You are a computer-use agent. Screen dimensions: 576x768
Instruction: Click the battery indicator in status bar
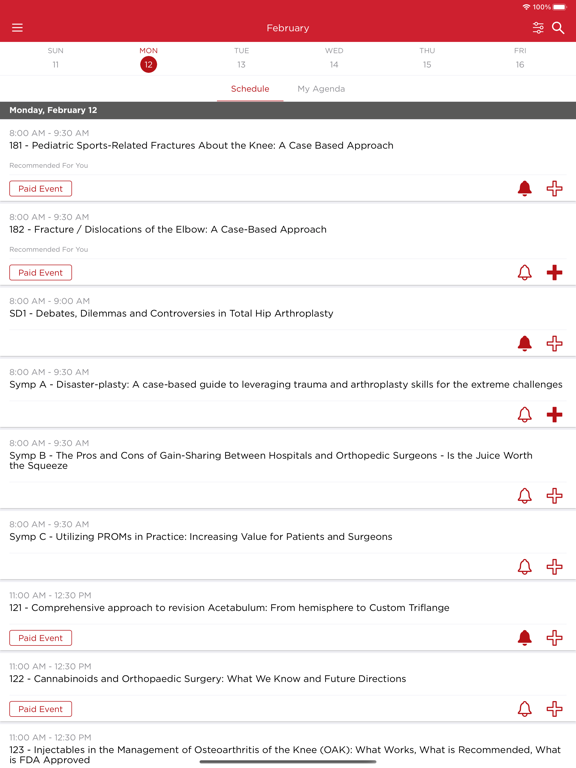560,7
